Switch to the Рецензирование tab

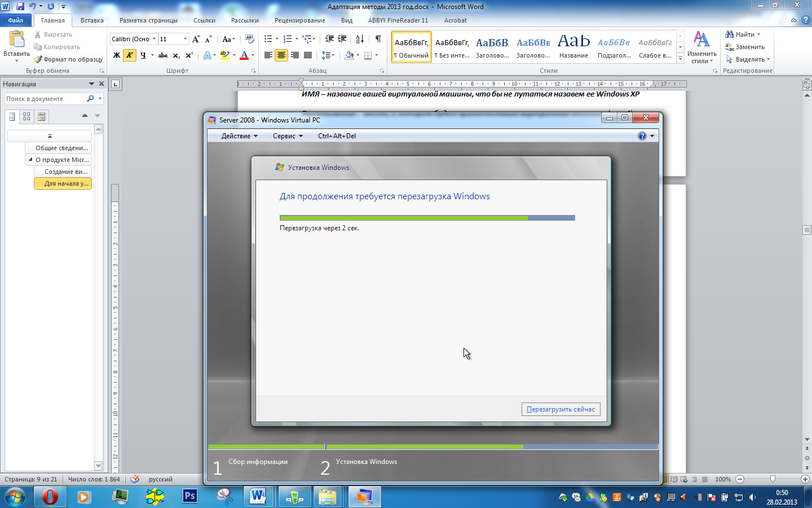pos(300,20)
